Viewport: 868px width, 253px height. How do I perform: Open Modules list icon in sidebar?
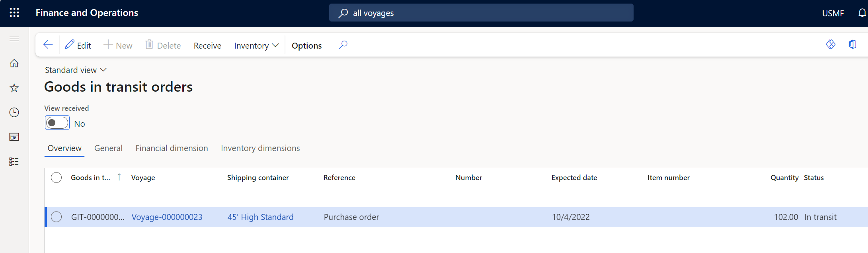click(14, 162)
